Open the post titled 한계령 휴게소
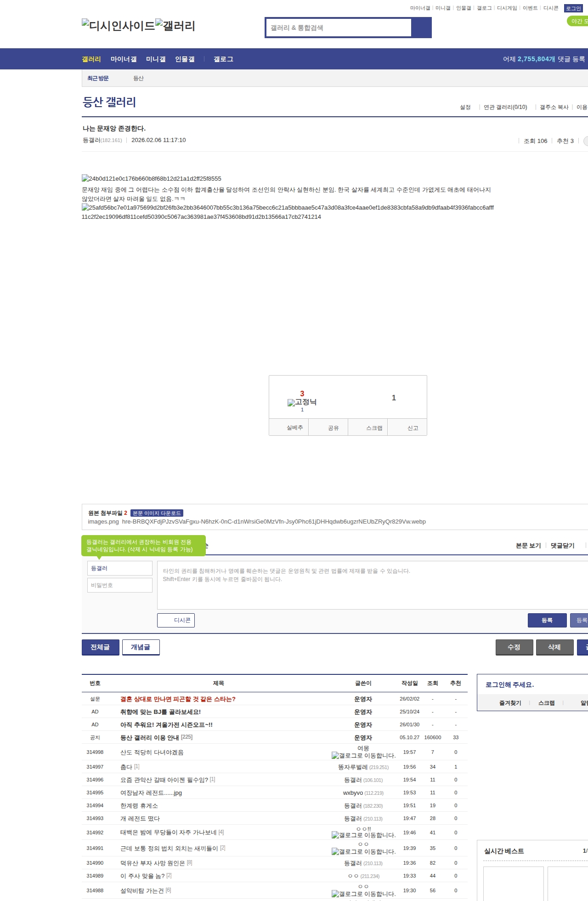 (139, 806)
